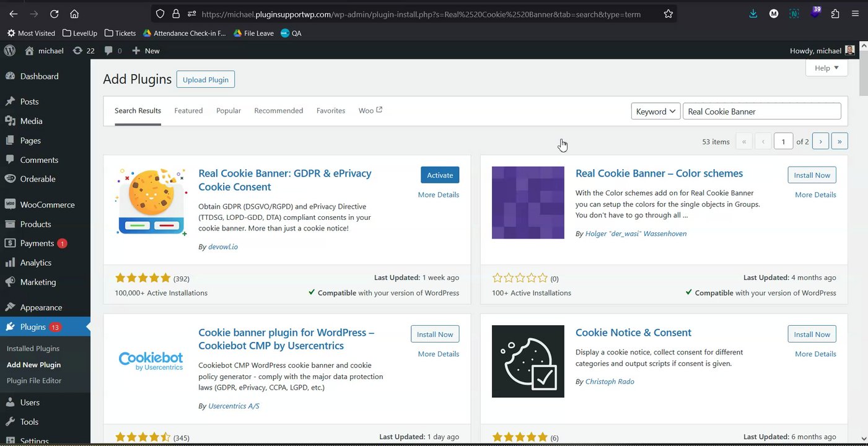Go to next page of results
Viewport: 868px width, 446px height.
click(x=820, y=142)
